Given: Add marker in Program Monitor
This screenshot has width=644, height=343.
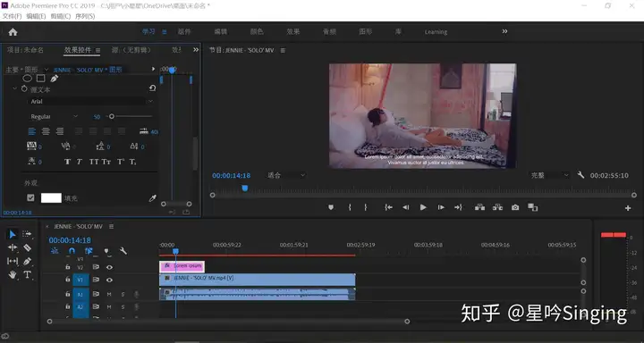Looking at the screenshot, I should point(331,207).
